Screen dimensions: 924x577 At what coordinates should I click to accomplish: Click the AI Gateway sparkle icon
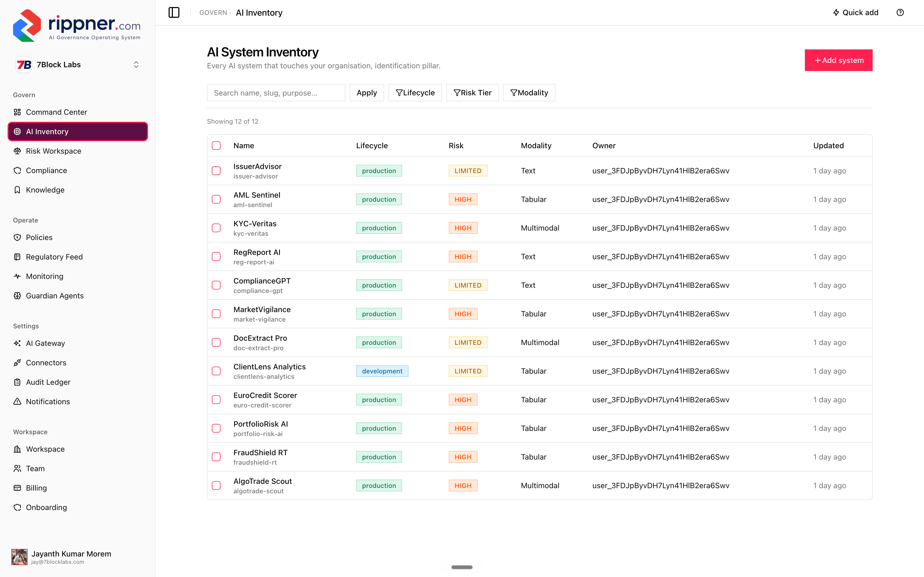click(x=17, y=343)
